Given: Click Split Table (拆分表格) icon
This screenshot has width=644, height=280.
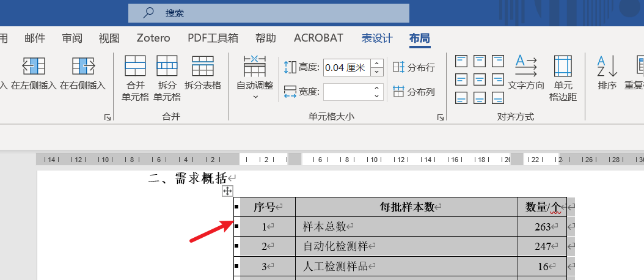Looking at the screenshot, I should click(x=202, y=66).
